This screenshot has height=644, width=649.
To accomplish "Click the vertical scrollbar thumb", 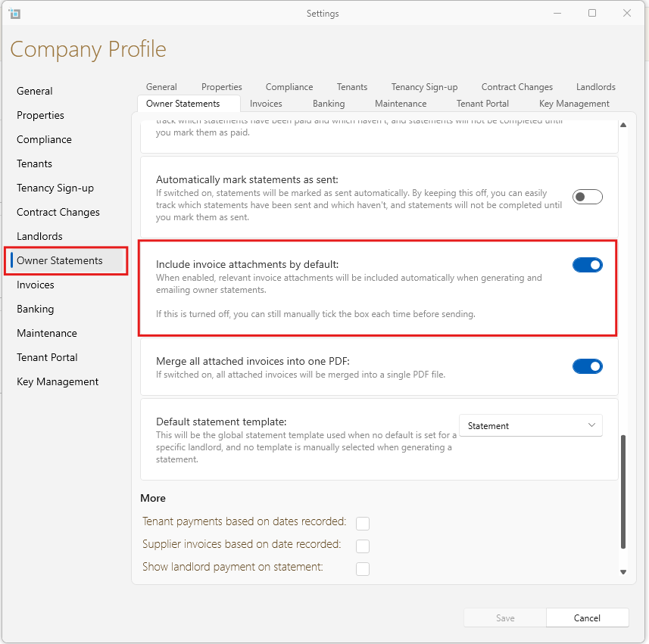I will tap(623, 492).
